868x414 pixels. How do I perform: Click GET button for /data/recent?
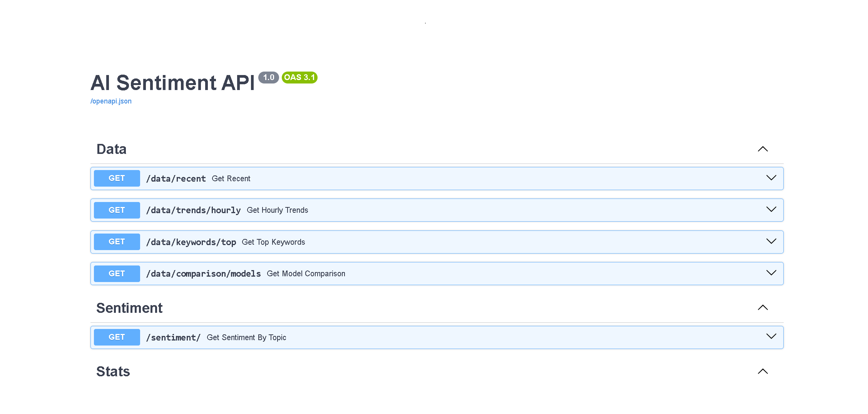[117, 178]
